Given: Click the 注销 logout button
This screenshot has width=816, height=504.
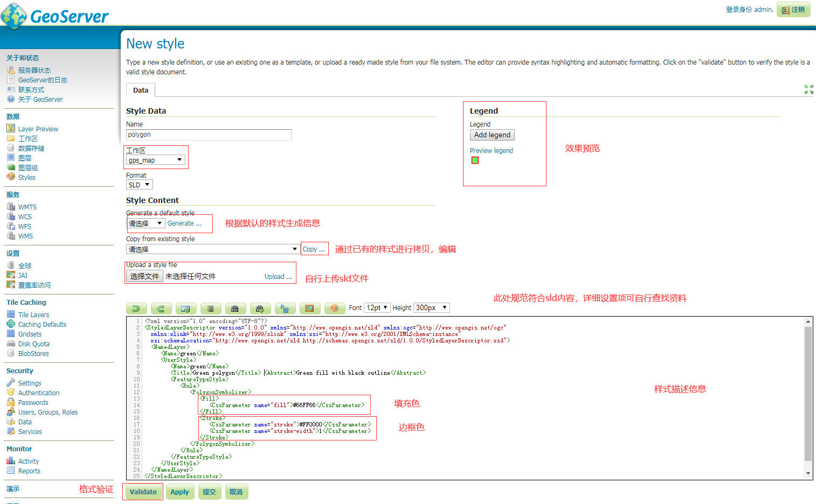Looking at the screenshot, I should [793, 10].
